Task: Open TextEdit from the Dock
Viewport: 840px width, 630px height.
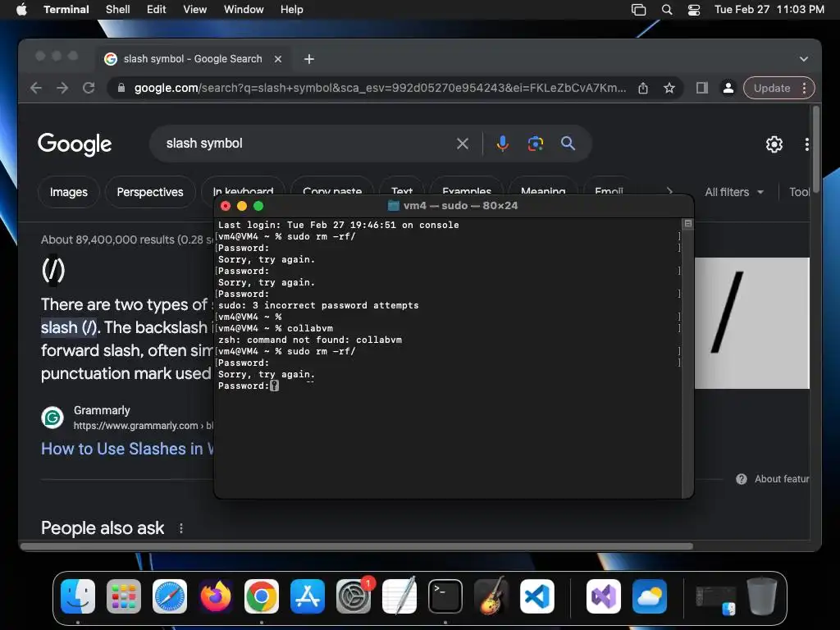Action: pyautogui.click(x=399, y=596)
